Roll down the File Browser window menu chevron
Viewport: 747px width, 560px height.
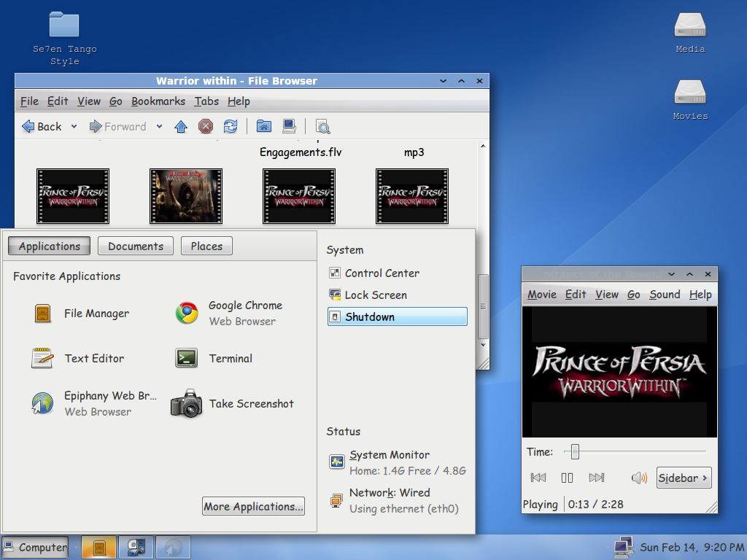(443, 81)
